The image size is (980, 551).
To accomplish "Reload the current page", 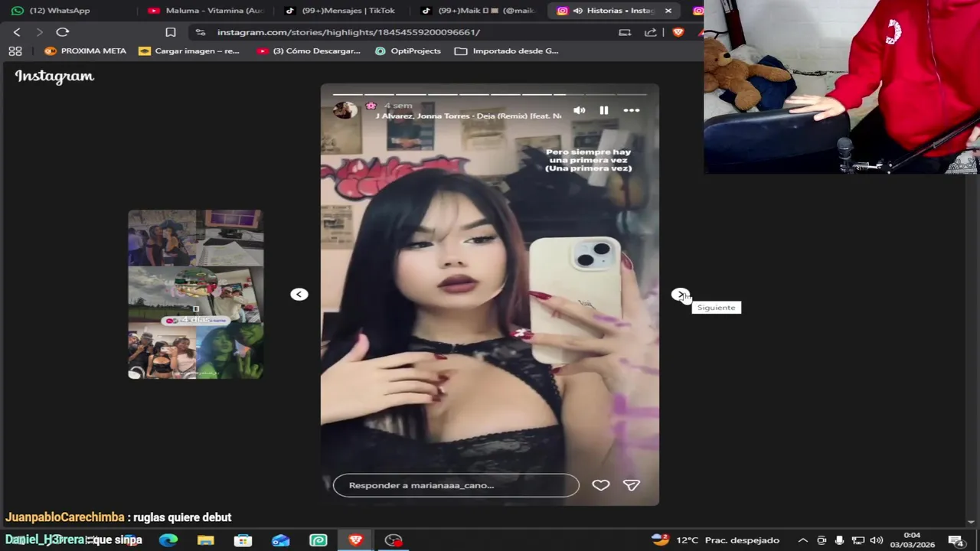I will [x=63, y=32].
